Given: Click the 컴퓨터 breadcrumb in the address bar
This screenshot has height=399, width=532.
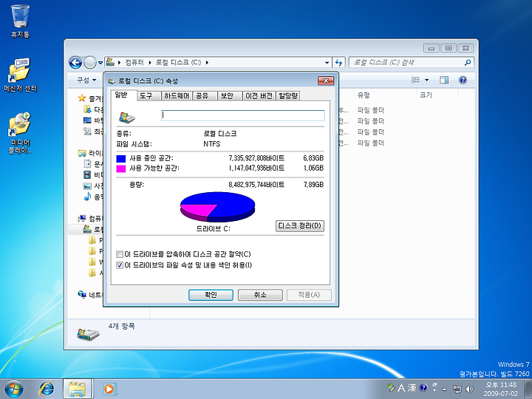Looking at the screenshot, I should tap(134, 63).
